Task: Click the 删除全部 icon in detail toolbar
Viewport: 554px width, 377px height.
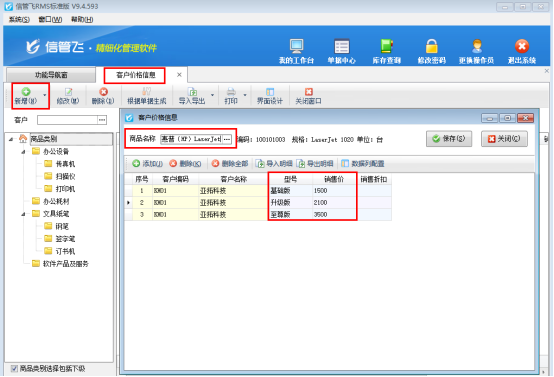Action: click(x=215, y=164)
